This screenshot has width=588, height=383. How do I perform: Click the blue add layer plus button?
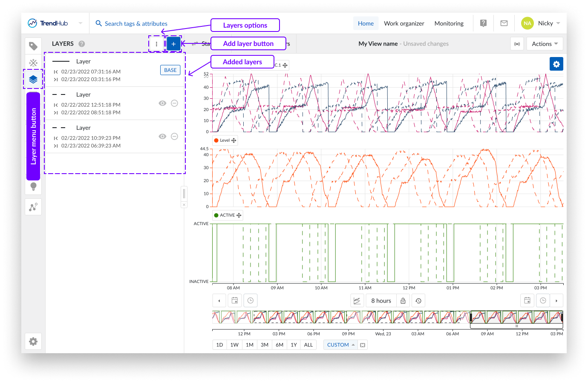[x=173, y=44]
